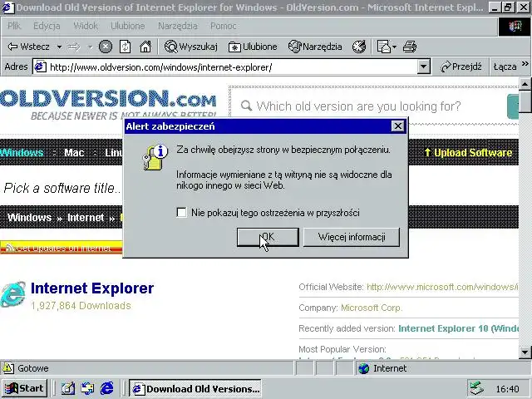Image resolution: width=532 pixels, height=399 pixels.
Task: Click the Stop loading icon
Action: (106, 47)
